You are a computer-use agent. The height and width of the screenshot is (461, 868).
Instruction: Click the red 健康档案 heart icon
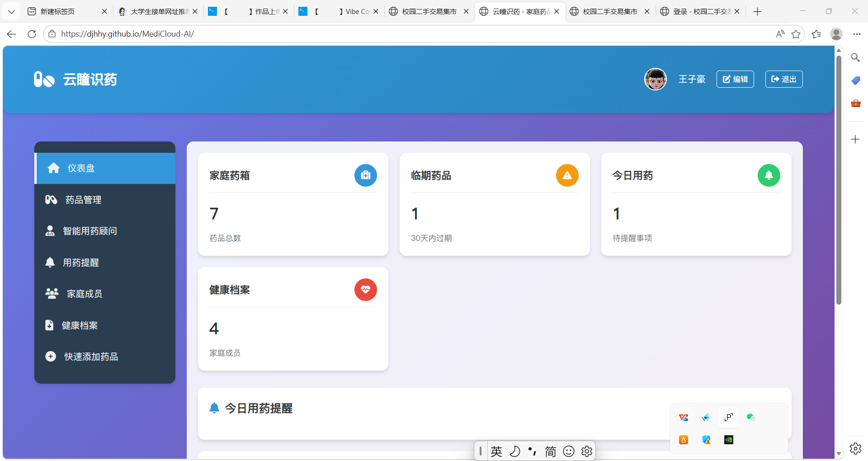[x=365, y=290]
